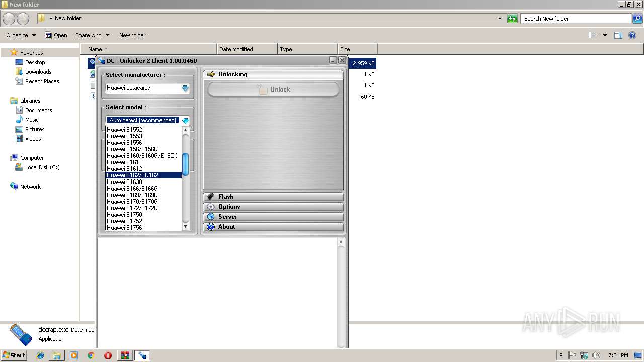The height and width of the screenshot is (362, 644).
Task: Click model list scrollbar down arrow
Action: pyautogui.click(x=186, y=227)
